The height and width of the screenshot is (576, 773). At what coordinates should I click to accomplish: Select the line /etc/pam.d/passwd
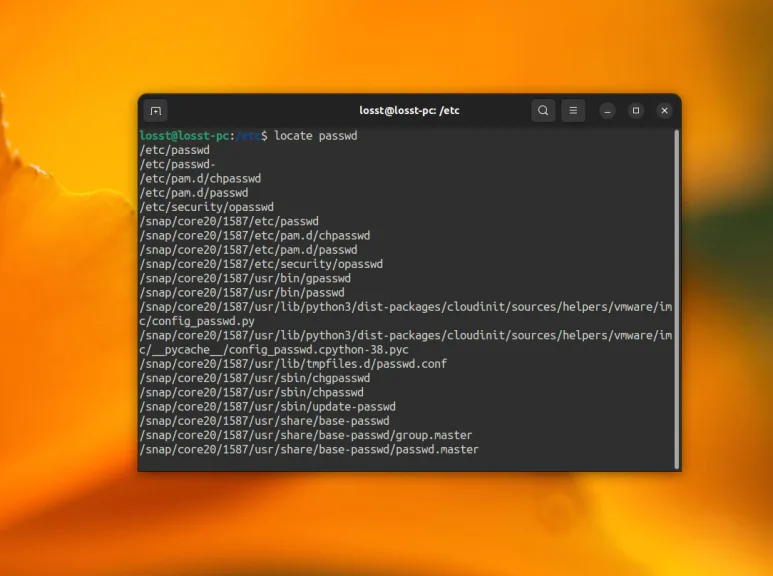(194, 193)
